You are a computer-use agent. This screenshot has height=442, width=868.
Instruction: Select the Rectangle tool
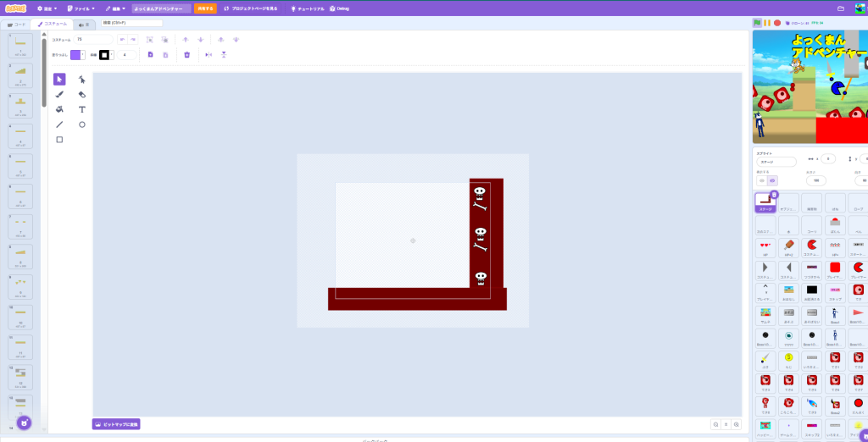pyautogui.click(x=59, y=140)
